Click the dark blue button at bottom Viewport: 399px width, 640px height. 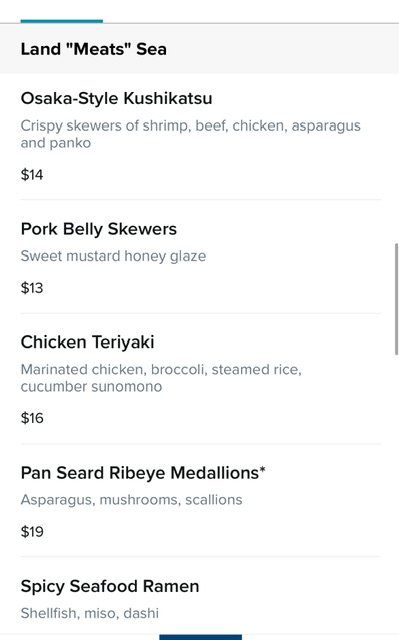[200, 637]
